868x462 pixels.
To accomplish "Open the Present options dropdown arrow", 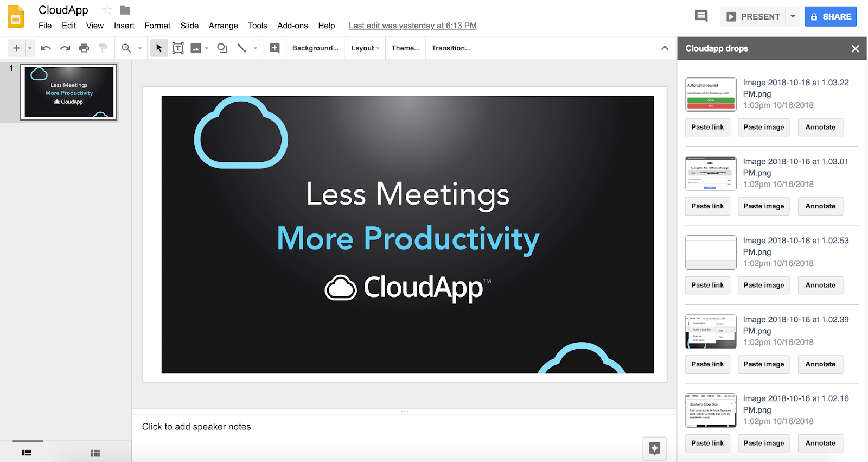I will coord(793,17).
